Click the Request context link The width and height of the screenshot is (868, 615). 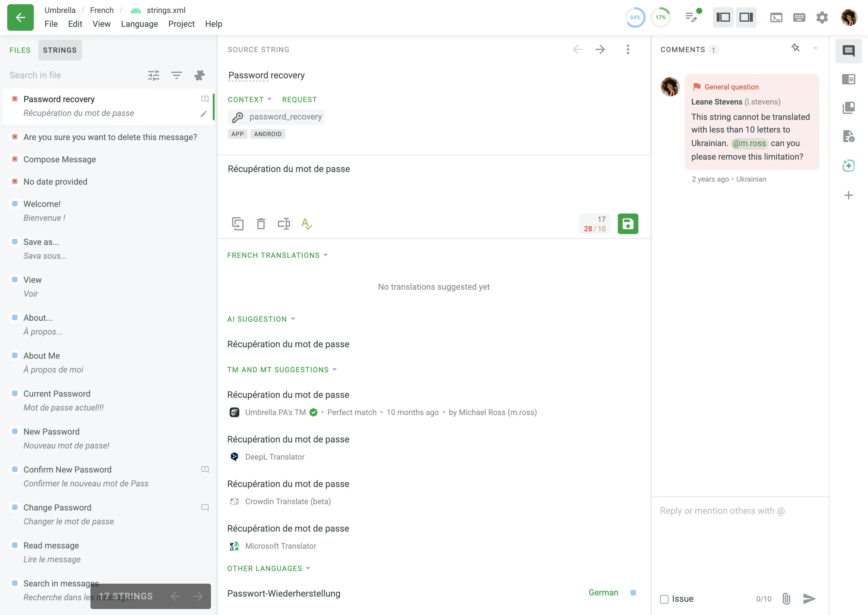tap(299, 100)
